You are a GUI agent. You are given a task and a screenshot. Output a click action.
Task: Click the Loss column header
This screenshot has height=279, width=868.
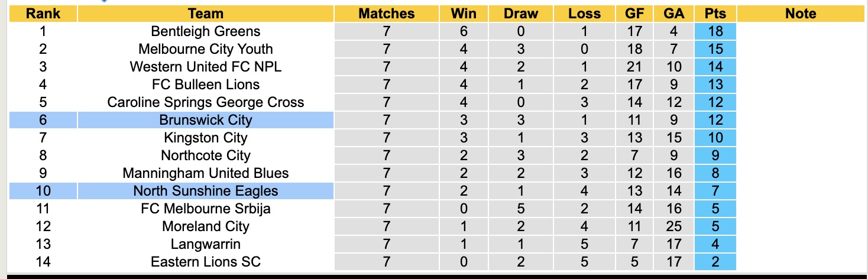click(x=584, y=14)
